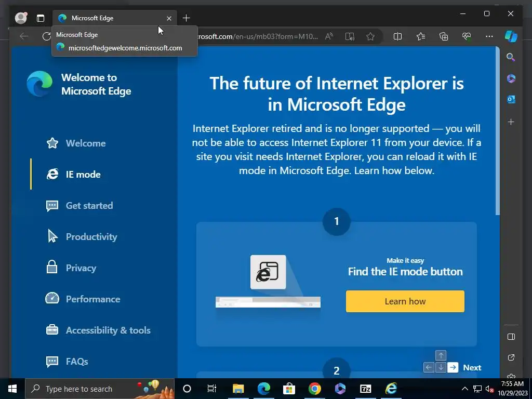Add this page to favorites
Viewport: 532px width, 399px height.
(x=370, y=36)
